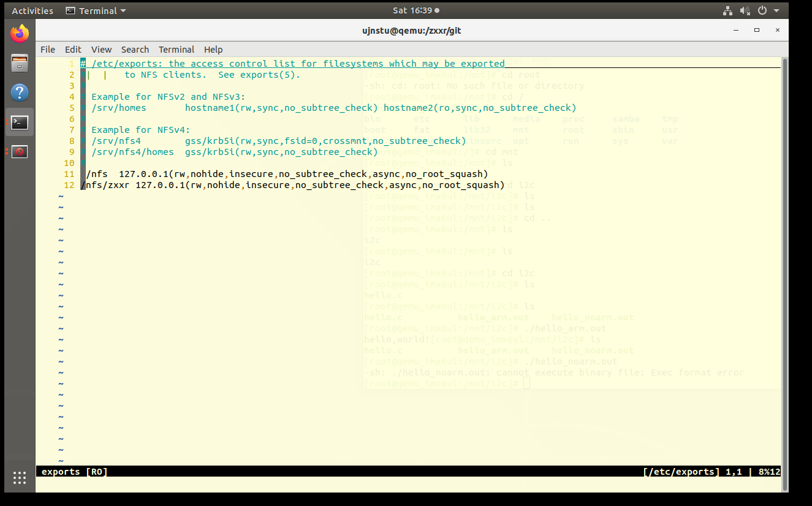Click window title 'ujnstu@qemu:/zxxr/git'
Screen dimensions: 812x506
click(411, 30)
